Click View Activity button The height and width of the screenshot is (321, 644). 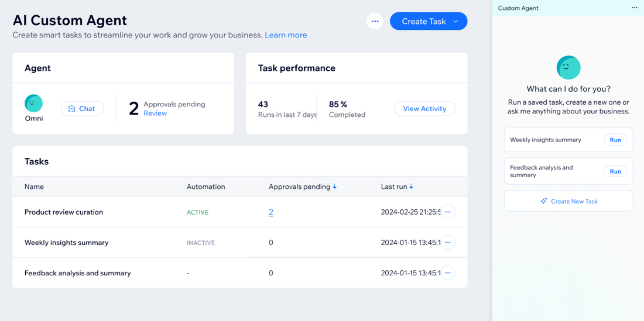(x=424, y=109)
